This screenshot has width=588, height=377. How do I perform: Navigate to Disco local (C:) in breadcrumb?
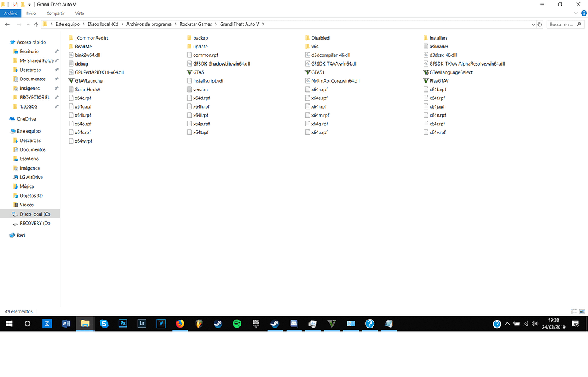(x=103, y=24)
